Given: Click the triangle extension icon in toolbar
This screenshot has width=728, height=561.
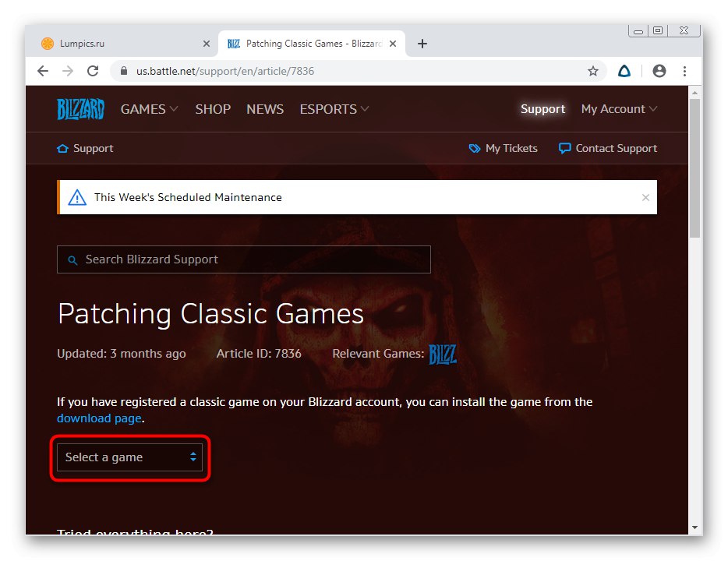Looking at the screenshot, I should tap(624, 71).
